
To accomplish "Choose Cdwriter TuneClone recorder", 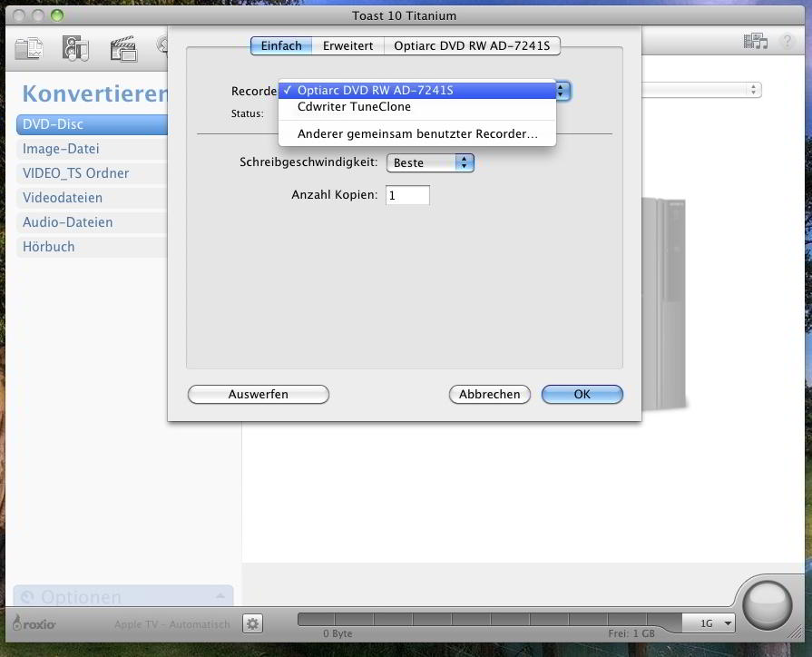I will coord(417,107).
